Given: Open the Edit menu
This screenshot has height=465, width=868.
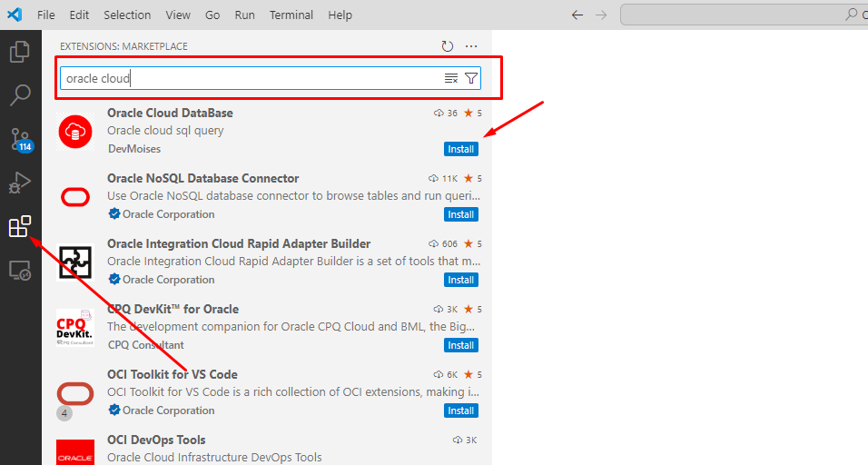Looking at the screenshot, I should click(x=79, y=15).
